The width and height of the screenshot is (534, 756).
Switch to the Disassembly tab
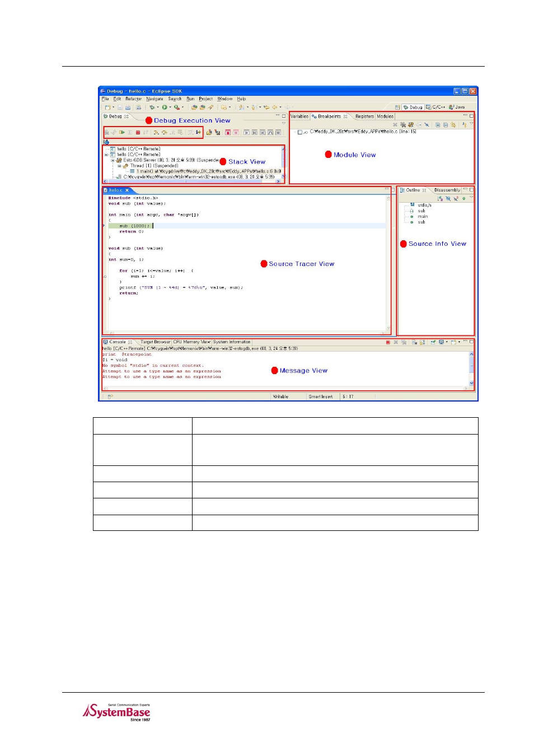[447, 190]
